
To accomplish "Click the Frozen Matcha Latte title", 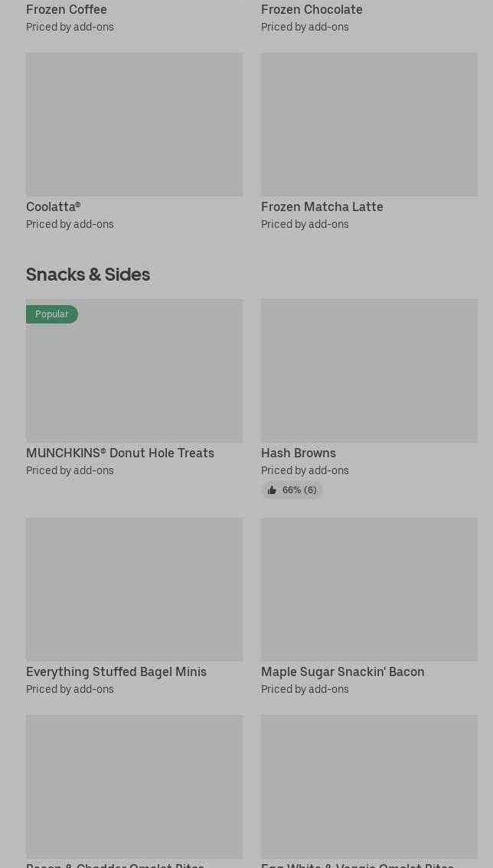I will [x=322, y=206].
